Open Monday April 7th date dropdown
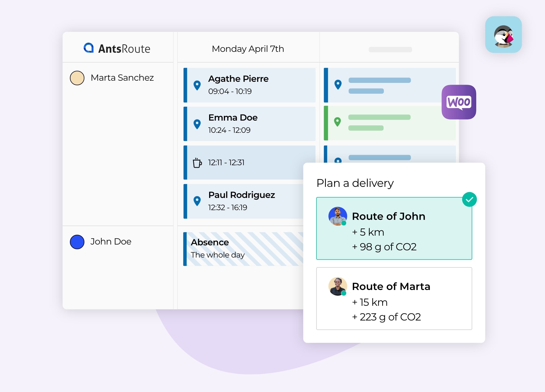 coord(247,49)
